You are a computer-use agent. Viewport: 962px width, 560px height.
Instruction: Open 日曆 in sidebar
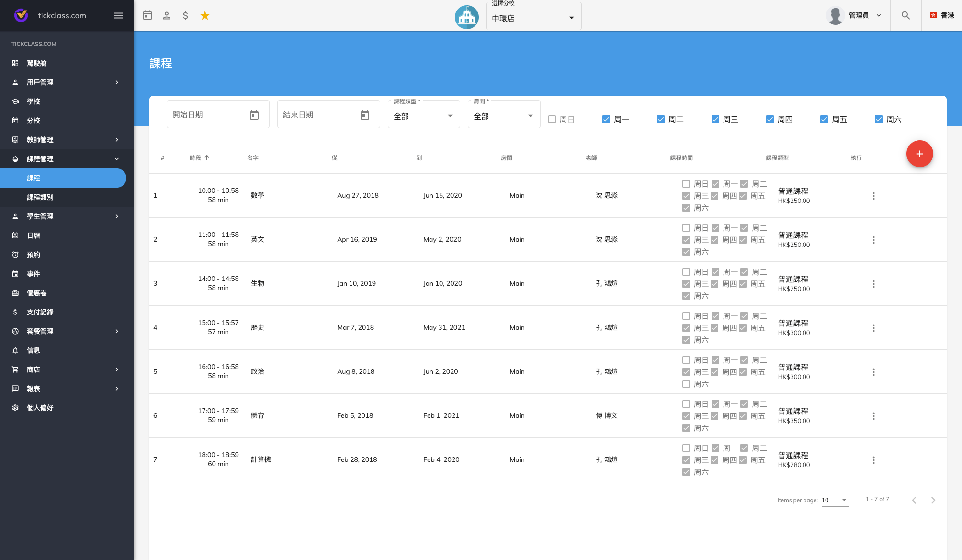pyautogui.click(x=67, y=235)
